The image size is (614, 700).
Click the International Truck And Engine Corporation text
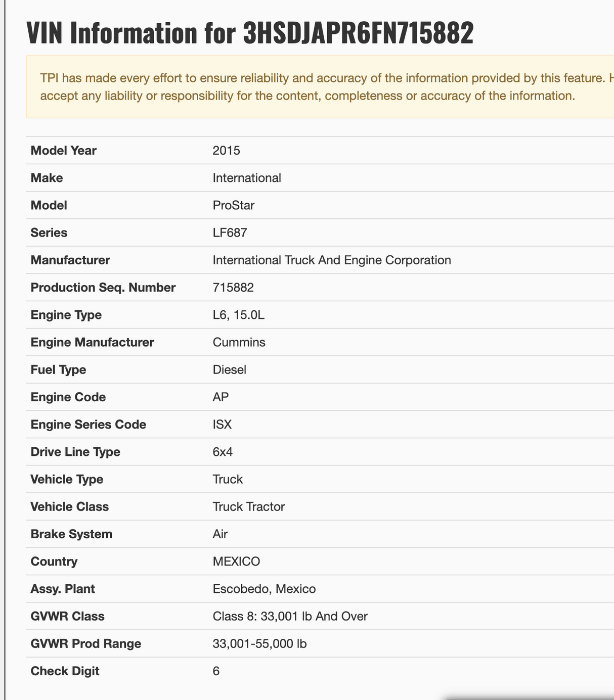point(332,260)
